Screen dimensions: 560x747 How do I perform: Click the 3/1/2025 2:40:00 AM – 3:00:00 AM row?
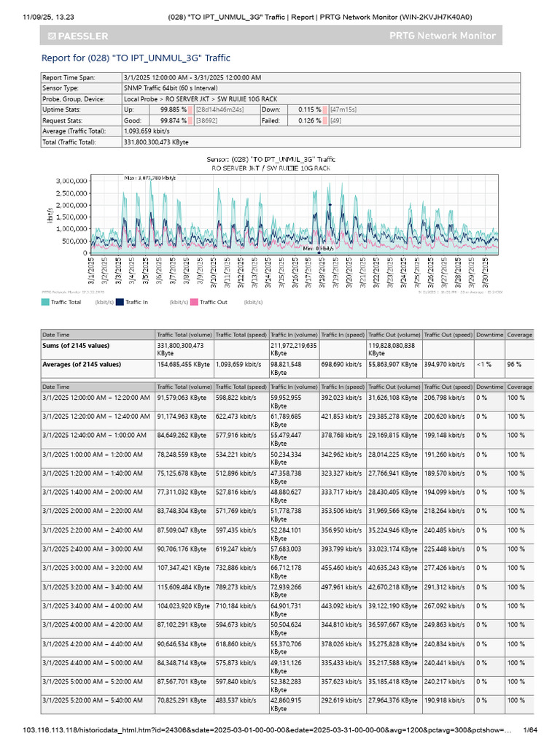pyautogui.click(x=287, y=553)
